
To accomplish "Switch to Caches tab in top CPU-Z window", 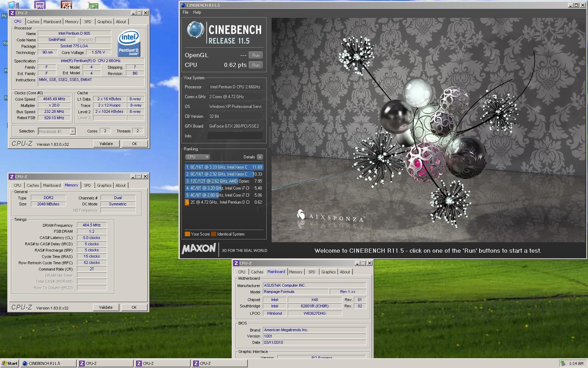I will (33, 22).
